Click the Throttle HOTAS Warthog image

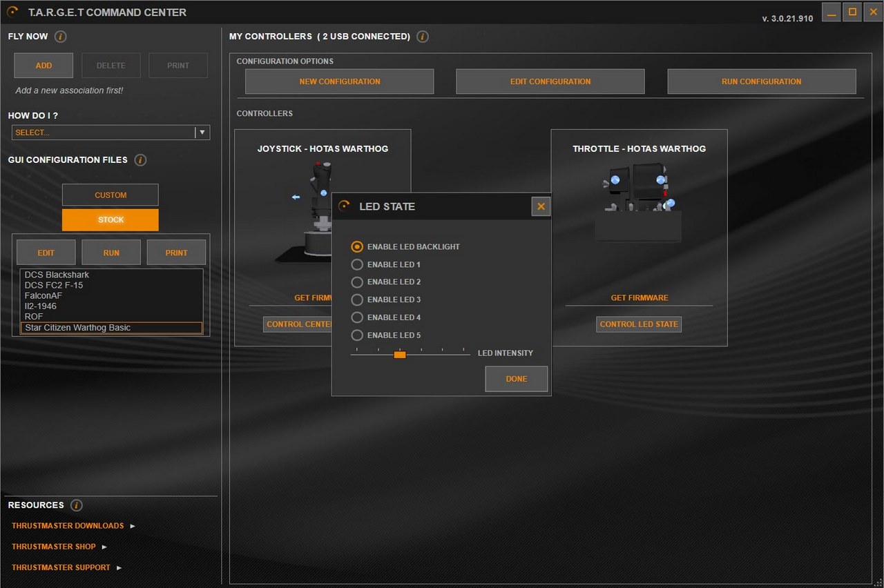coord(638,202)
